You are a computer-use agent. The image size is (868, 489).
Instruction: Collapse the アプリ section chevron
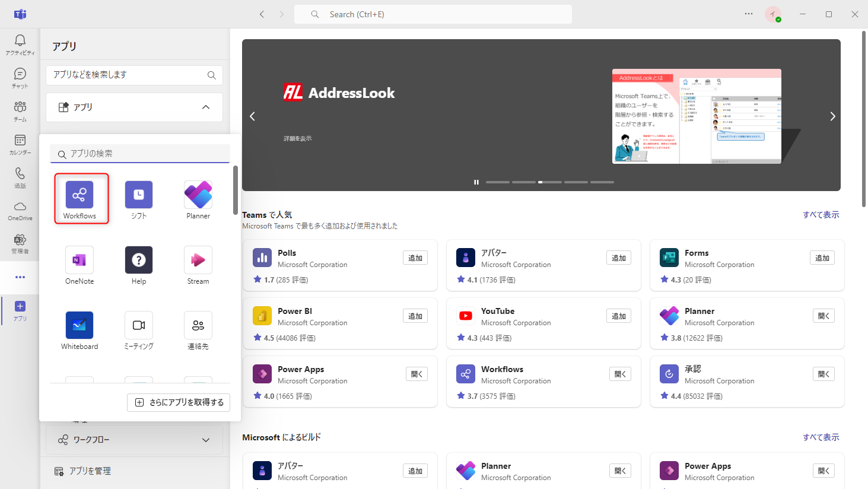[206, 107]
